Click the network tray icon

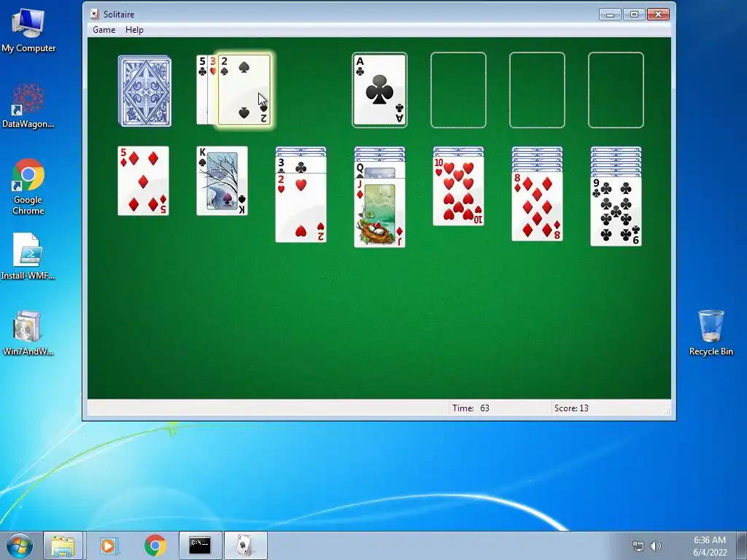[x=638, y=546]
